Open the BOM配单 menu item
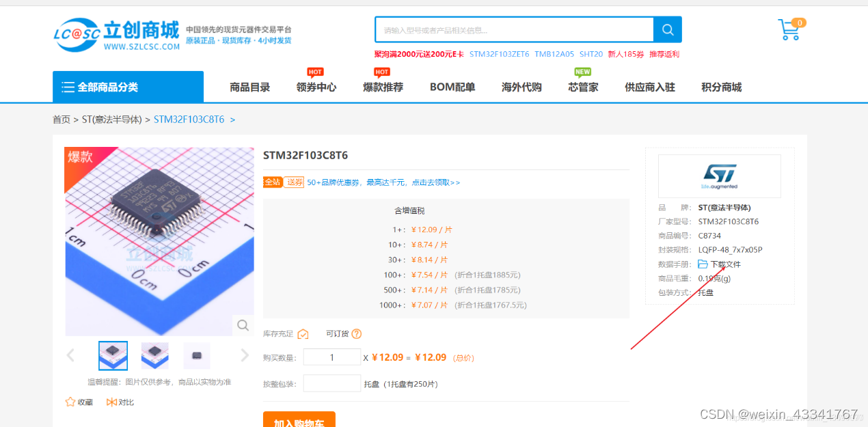The image size is (868, 427). point(452,87)
